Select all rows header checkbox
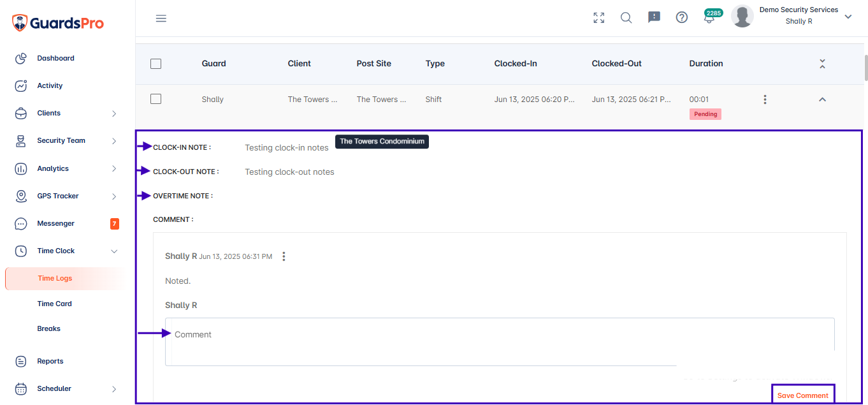Viewport: 868px width, 405px height. (x=156, y=64)
